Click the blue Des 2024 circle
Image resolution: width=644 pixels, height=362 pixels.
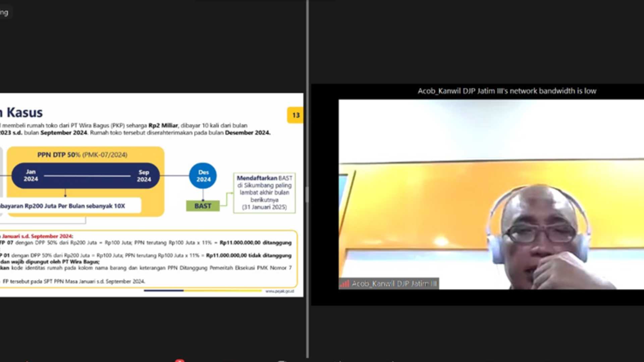tap(203, 176)
